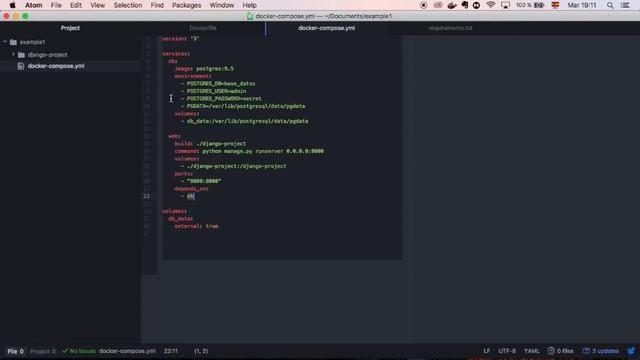This screenshot has height=360, width=640.
Task: Select docker-compose.yml in the project tree
Action: click(x=56, y=66)
